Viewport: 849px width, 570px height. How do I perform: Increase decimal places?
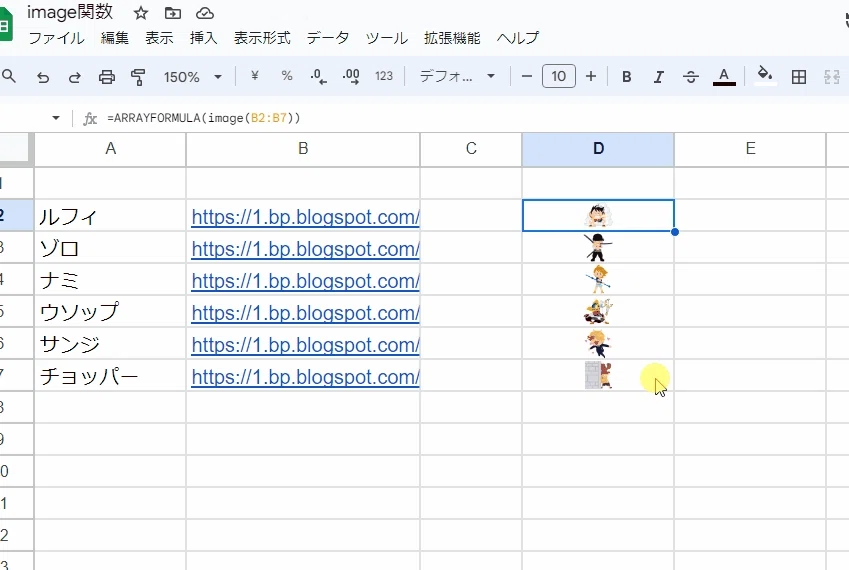click(x=351, y=77)
